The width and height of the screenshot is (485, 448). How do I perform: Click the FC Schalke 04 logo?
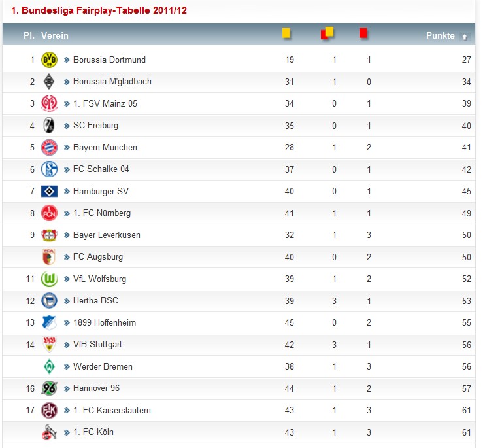49,169
